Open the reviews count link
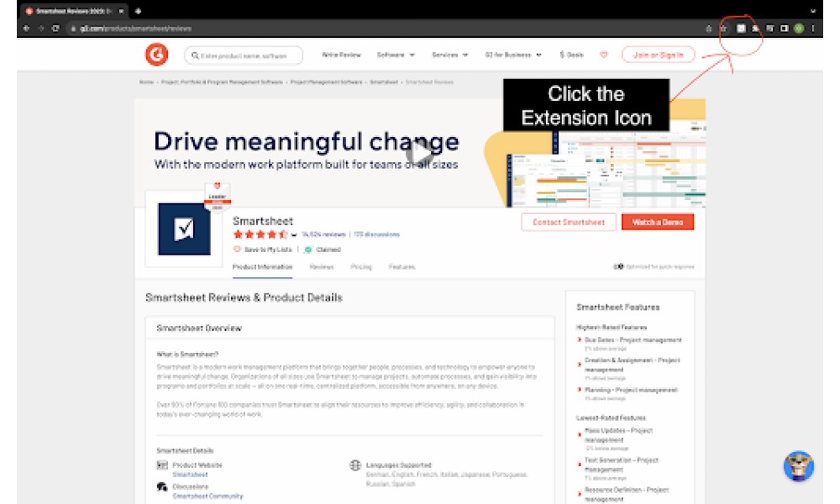840x504 pixels. tap(323, 234)
